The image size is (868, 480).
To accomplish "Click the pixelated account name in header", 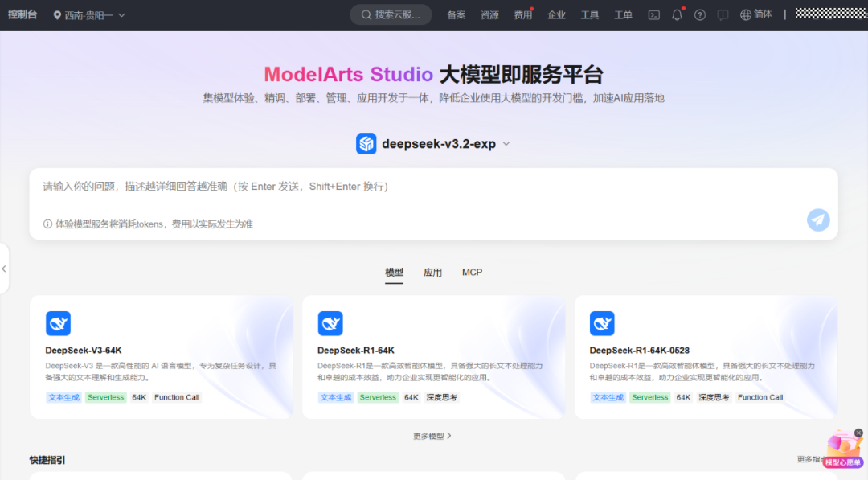I will (831, 14).
